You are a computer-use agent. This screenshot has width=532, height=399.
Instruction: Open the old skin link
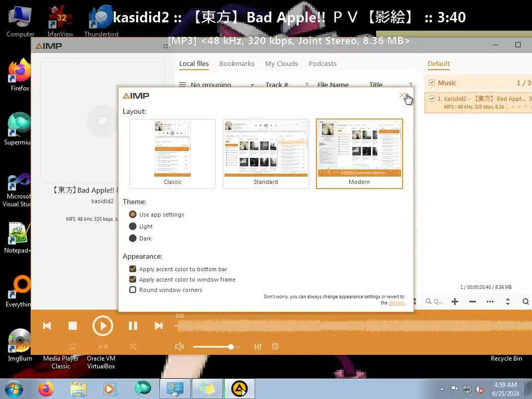396,303
